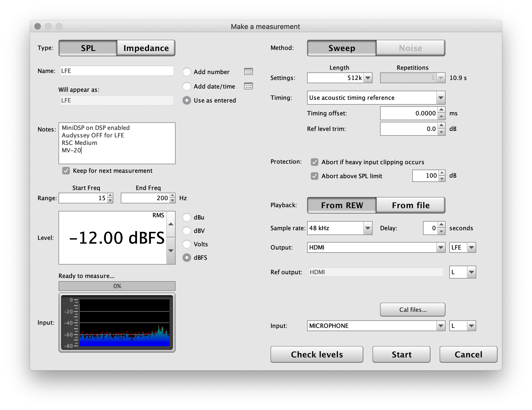Open the Output channel LFE dropdown

click(x=471, y=247)
